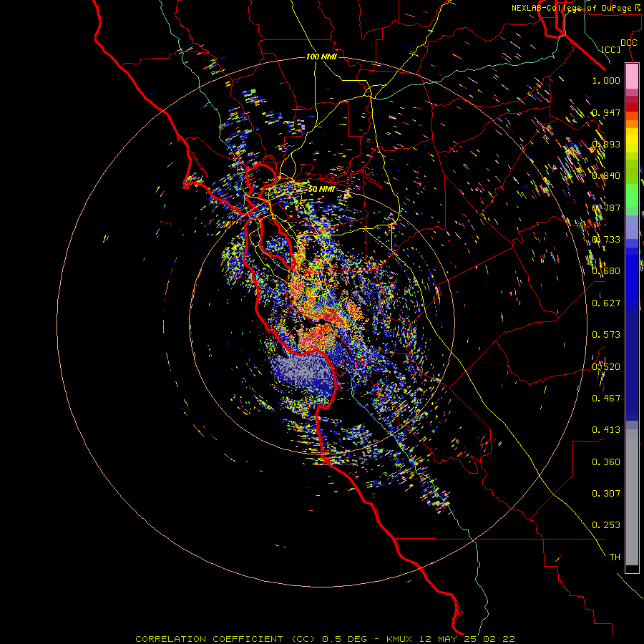Click the 0.733 legend value
644x644 pixels.
606,240
